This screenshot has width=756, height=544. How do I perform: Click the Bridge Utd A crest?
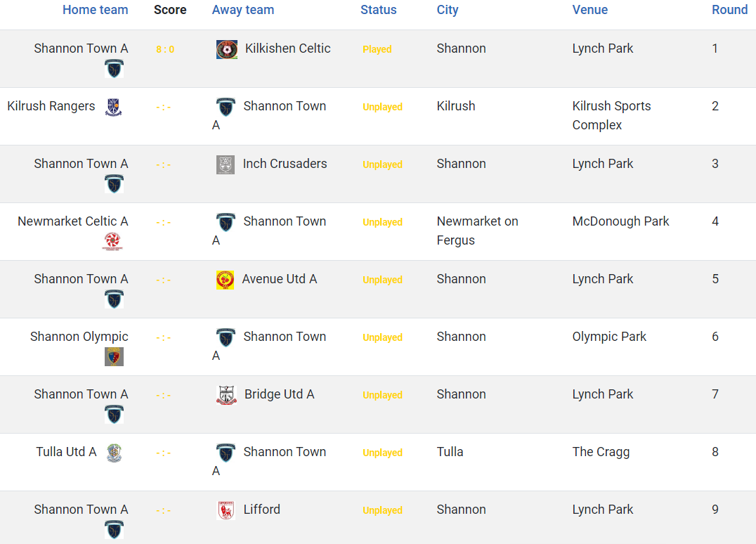click(x=227, y=395)
